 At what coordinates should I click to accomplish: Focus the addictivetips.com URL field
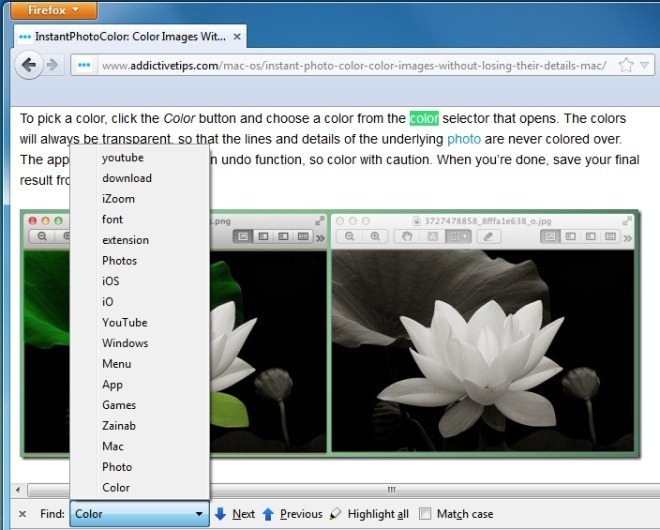pyautogui.click(x=354, y=65)
